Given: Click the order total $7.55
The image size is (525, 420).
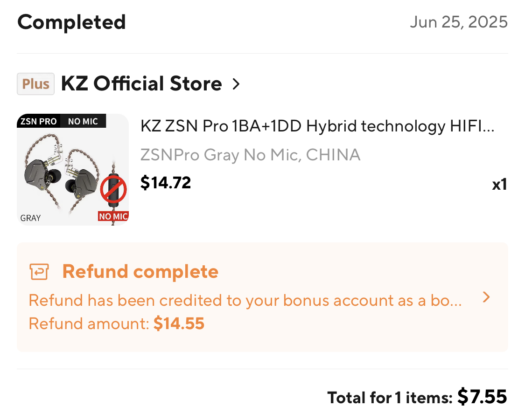Looking at the screenshot, I should click(x=482, y=397).
